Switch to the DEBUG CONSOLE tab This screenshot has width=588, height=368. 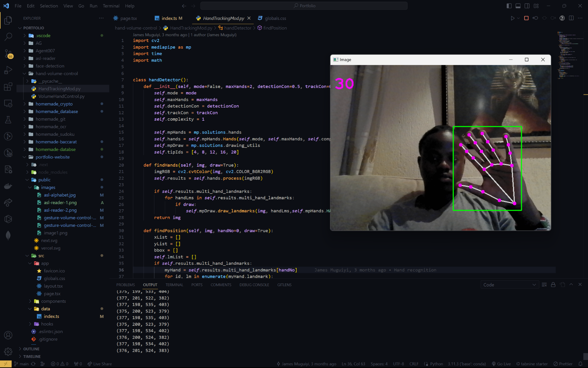(254, 285)
